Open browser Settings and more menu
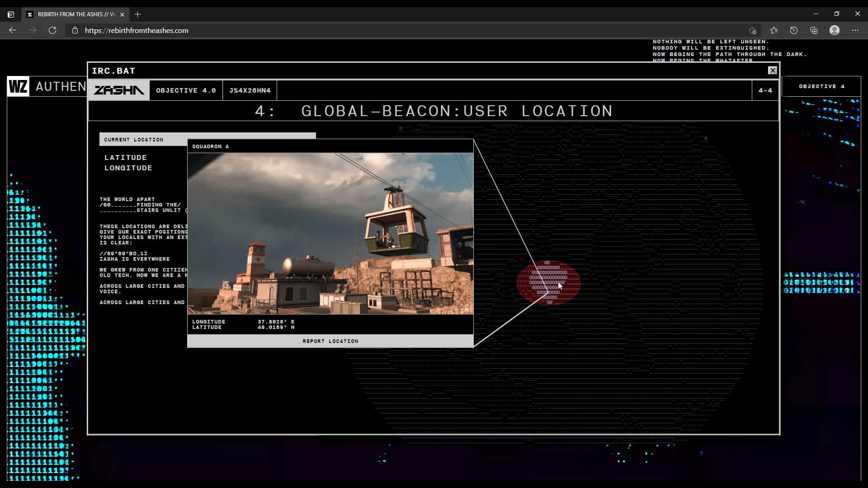Viewport: 868px width, 488px height. pyautogui.click(x=855, y=30)
